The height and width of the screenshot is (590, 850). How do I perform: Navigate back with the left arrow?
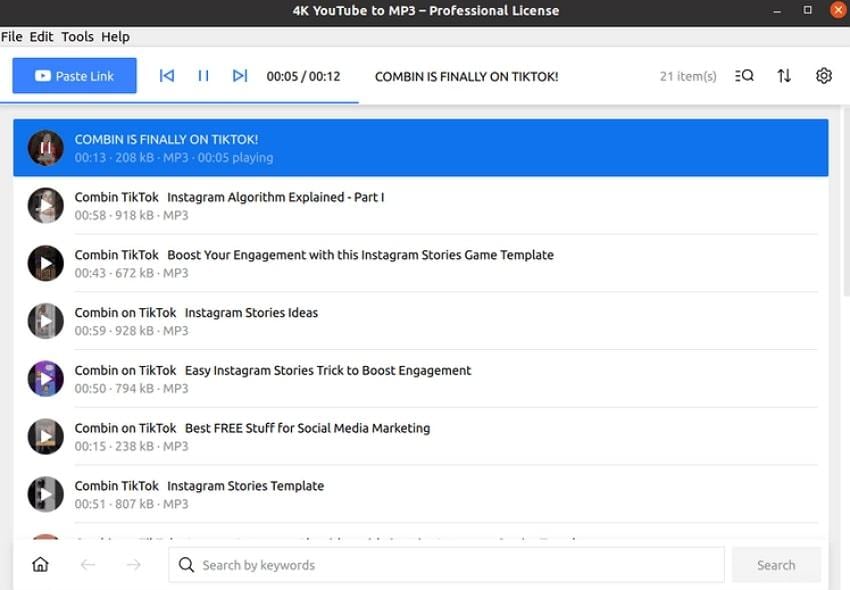[88, 565]
